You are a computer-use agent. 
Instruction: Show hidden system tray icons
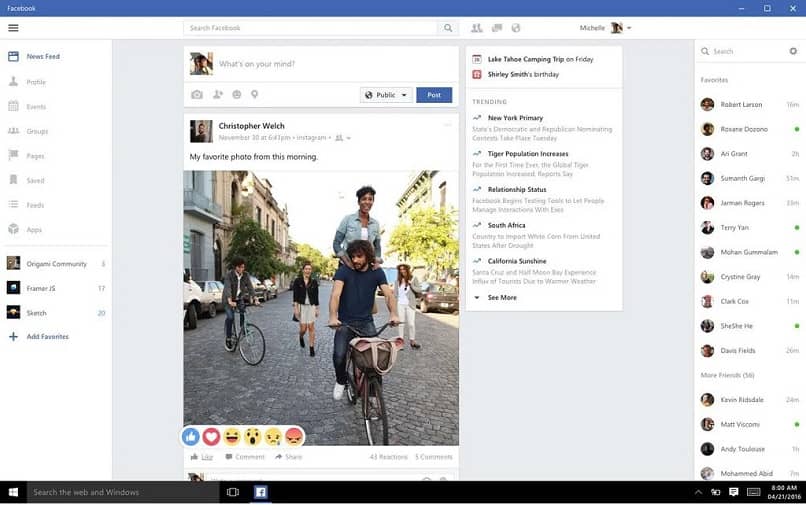click(698, 492)
